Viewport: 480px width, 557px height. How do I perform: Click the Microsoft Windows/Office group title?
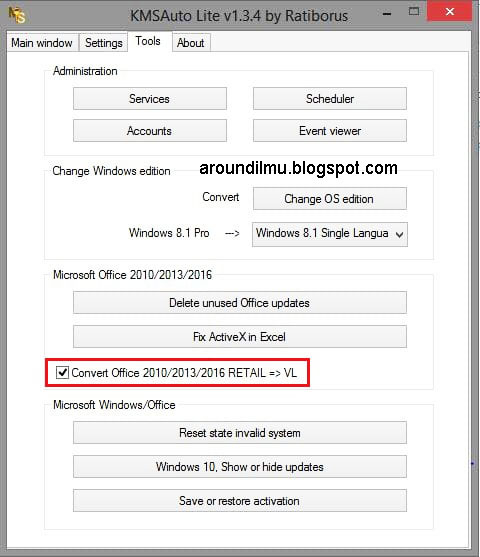[114, 405]
